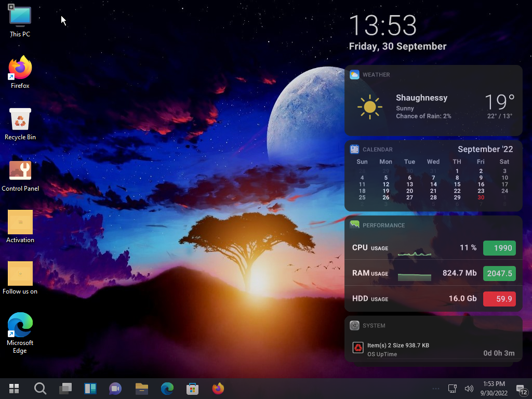Screen dimensions: 532x399
Task: Launch Firefox from the taskbar
Action: (x=218, y=389)
